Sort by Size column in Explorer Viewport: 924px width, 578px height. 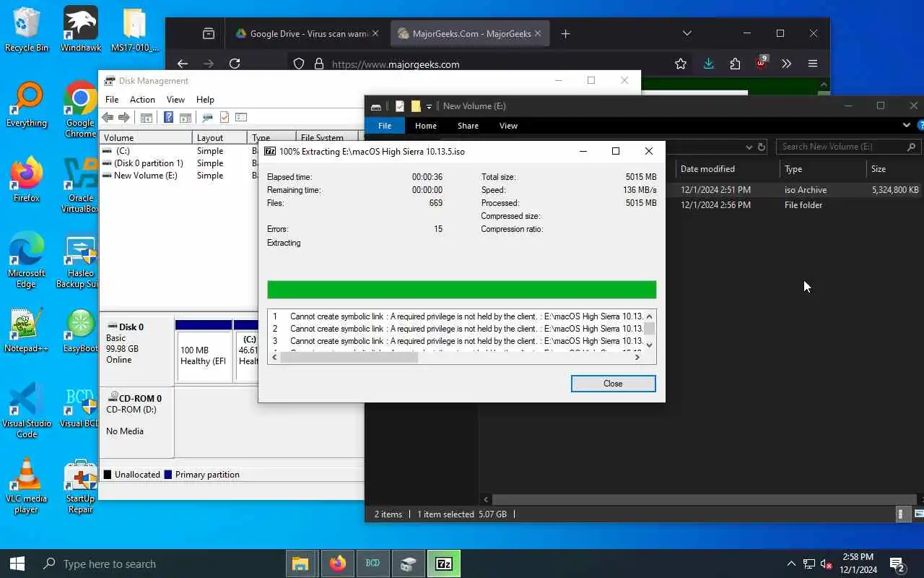tap(895, 169)
